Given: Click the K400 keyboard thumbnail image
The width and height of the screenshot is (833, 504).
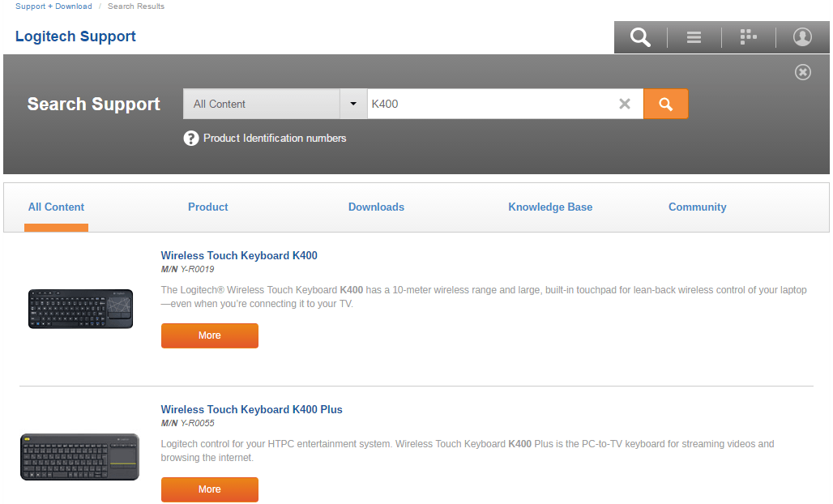Looking at the screenshot, I should [80, 309].
